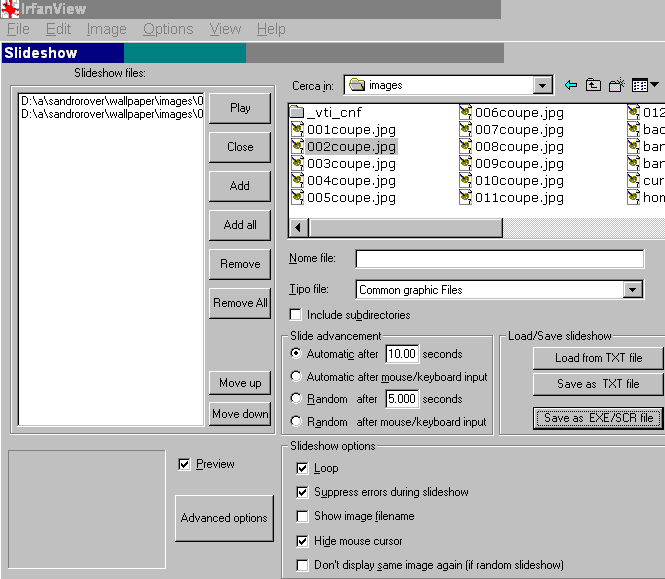Image resolution: width=665 pixels, height=579 pixels.
Task: Open the View menu
Action: [x=225, y=29]
